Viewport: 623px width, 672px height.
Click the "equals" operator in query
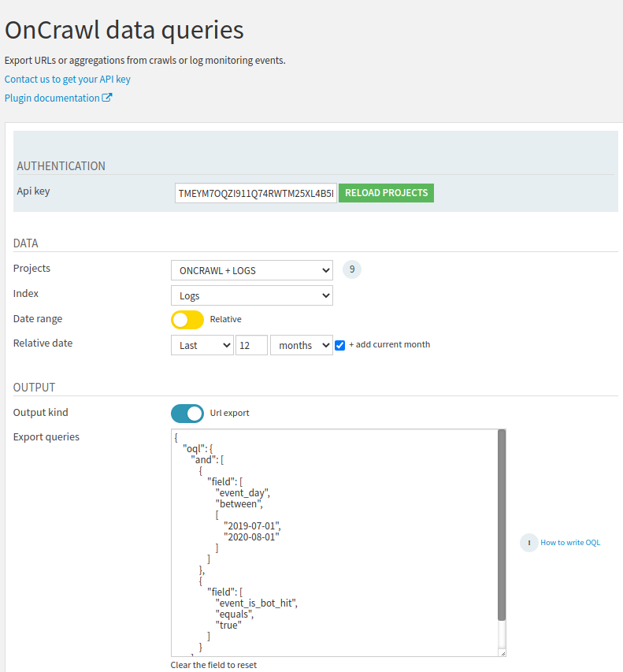(235, 614)
